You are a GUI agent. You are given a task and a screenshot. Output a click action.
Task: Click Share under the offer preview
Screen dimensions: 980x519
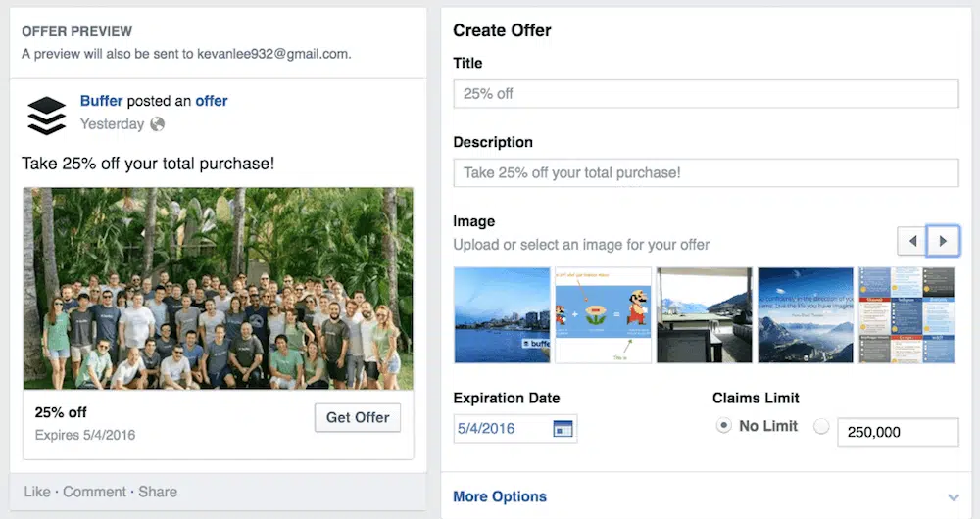158,492
